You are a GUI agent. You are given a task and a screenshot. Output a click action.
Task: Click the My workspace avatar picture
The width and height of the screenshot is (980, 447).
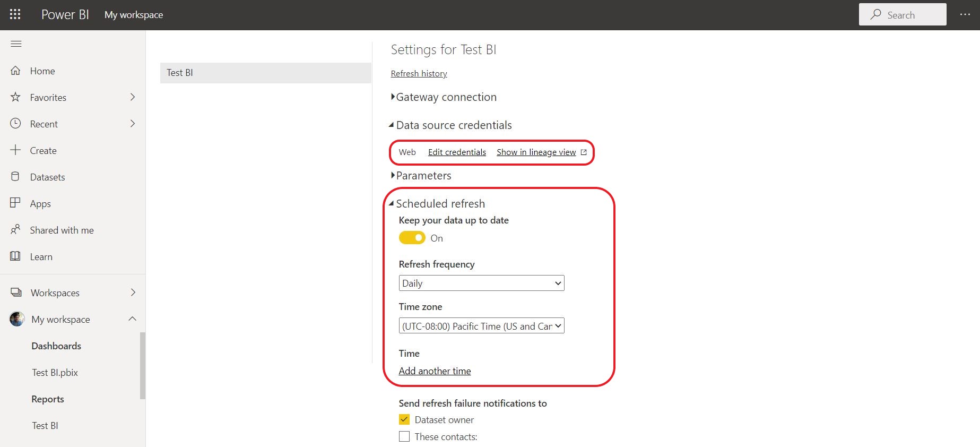17,319
